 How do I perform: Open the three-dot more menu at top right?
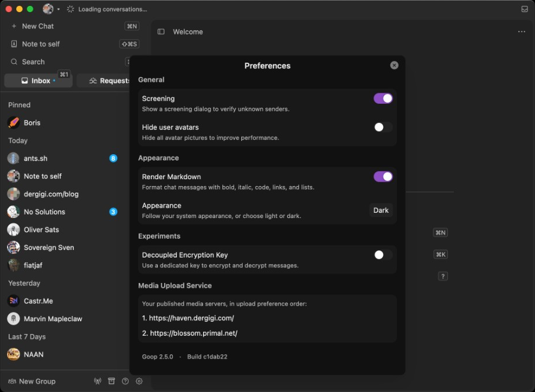pos(521,32)
